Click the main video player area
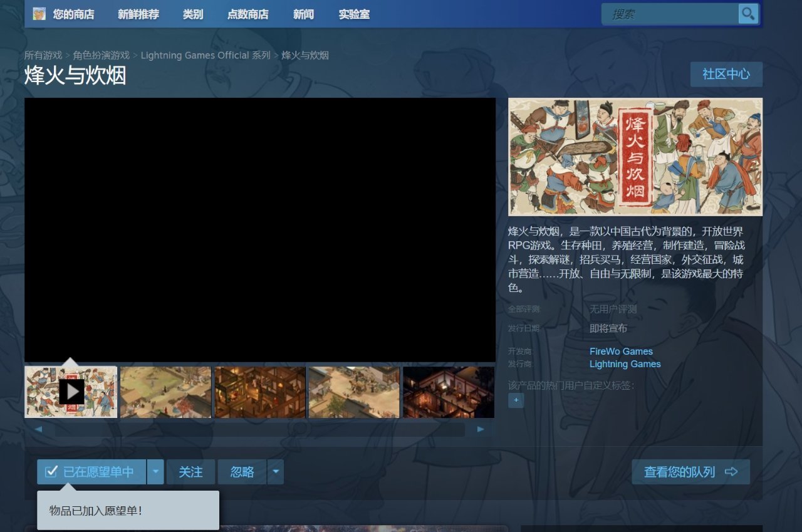This screenshot has width=802, height=532. click(260, 230)
